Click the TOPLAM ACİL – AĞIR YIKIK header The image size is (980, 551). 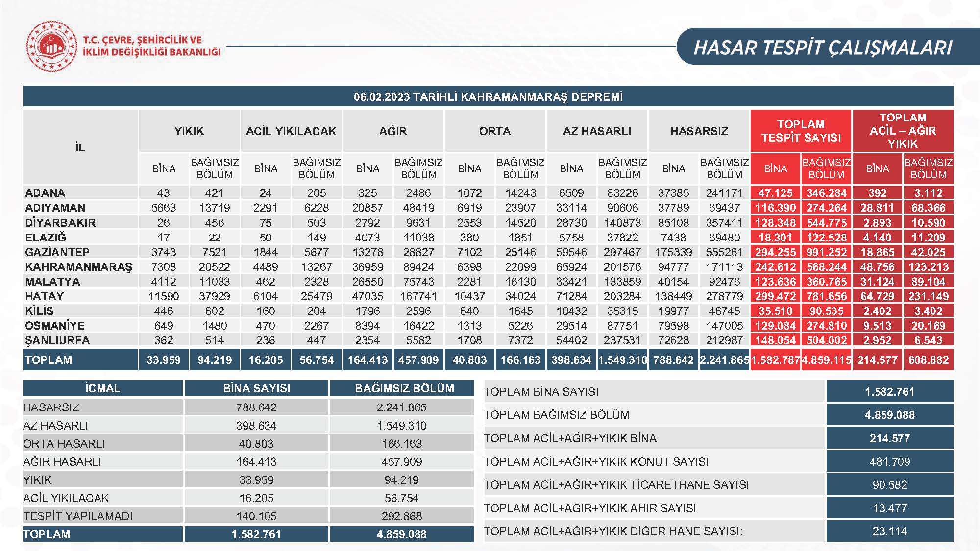(x=903, y=131)
